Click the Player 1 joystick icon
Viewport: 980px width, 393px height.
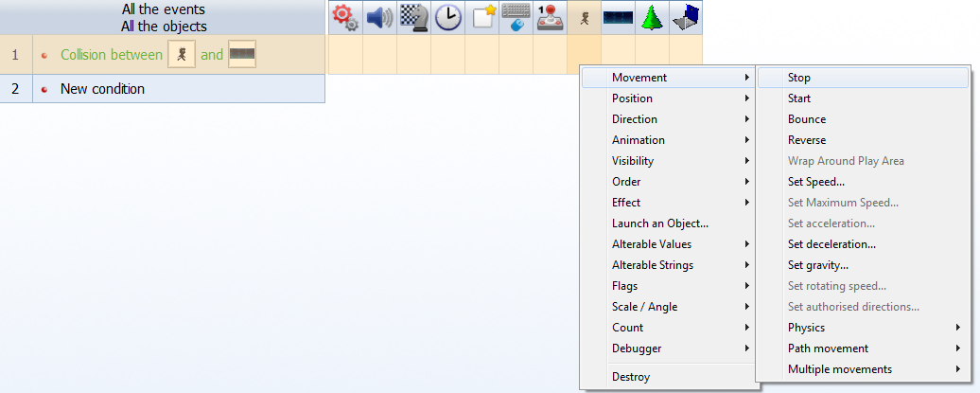tap(550, 18)
